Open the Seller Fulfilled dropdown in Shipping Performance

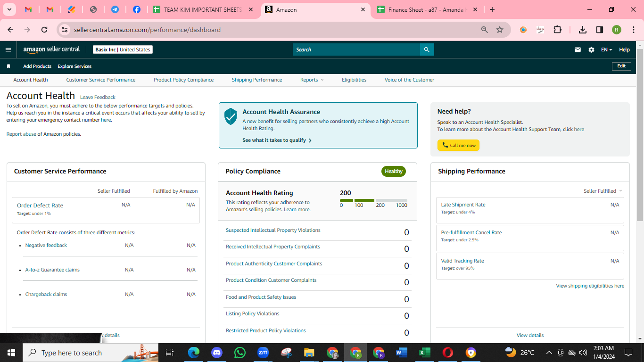603,191
